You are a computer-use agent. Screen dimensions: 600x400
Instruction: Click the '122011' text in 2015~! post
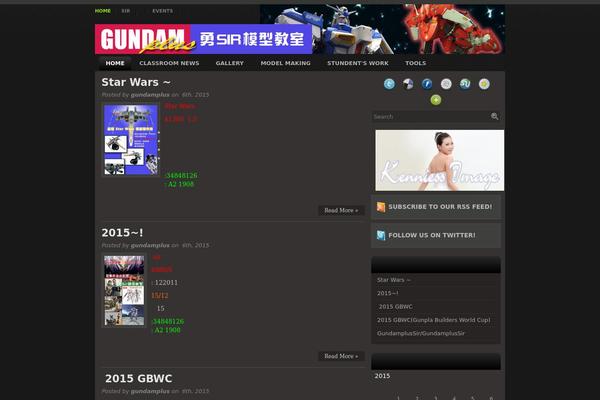coord(166,282)
